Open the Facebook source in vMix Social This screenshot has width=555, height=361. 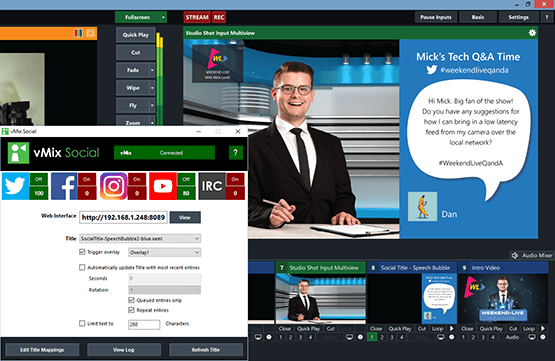(x=64, y=186)
